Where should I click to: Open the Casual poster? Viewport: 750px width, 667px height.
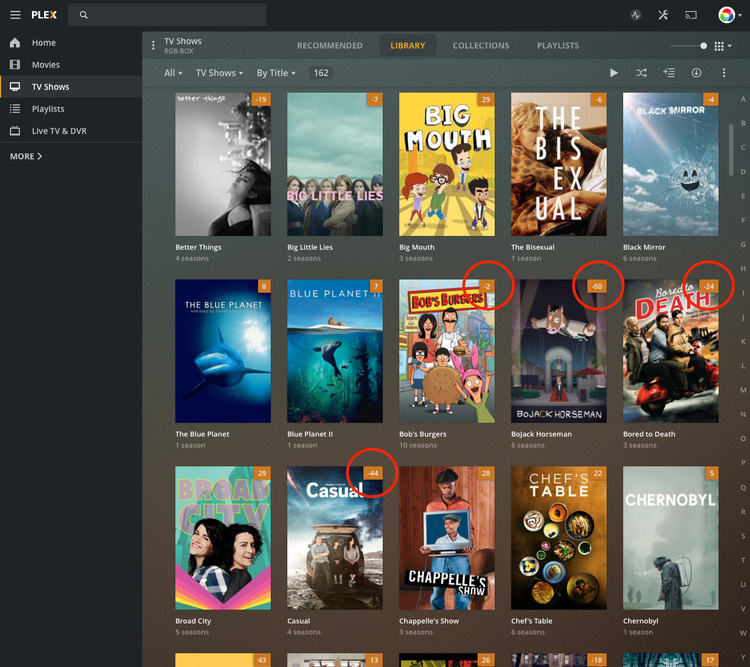point(335,538)
